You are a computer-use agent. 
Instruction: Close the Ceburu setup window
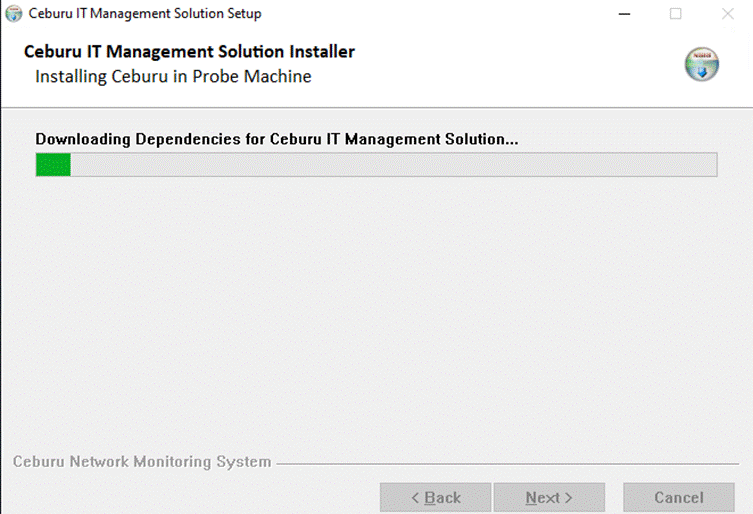click(728, 14)
